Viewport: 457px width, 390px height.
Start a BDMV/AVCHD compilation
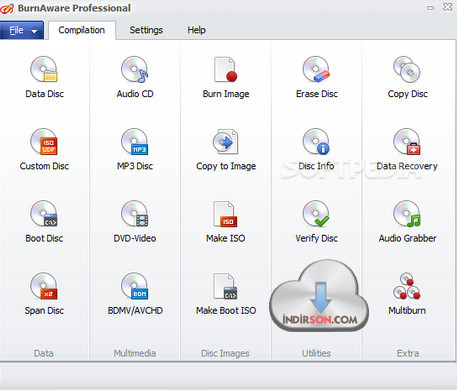[x=135, y=294]
